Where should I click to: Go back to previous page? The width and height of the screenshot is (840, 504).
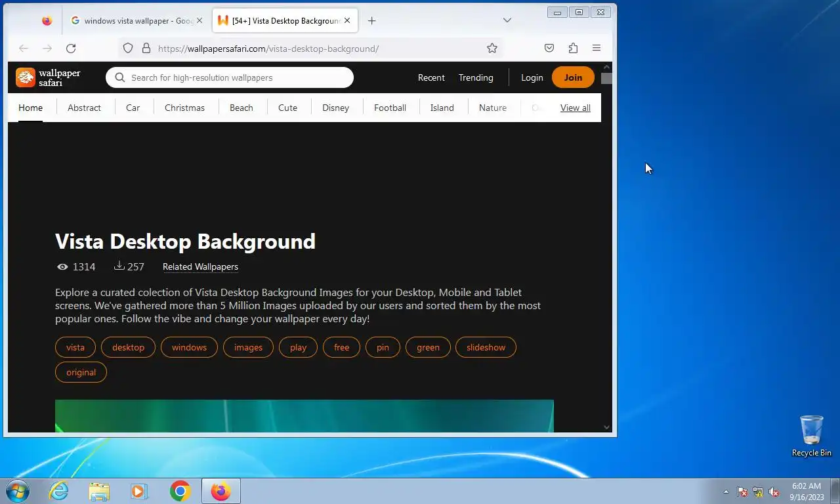pos(24,48)
